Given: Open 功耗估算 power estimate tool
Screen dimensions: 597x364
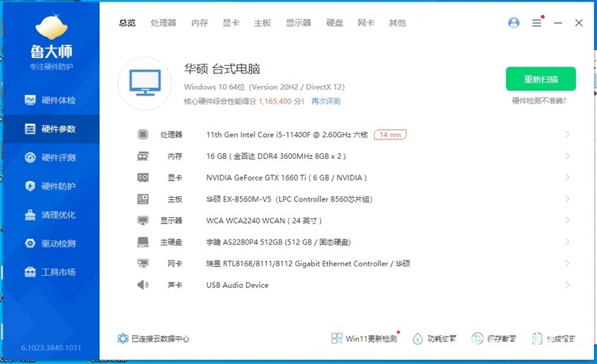Looking at the screenshot, I should (435, 339).
